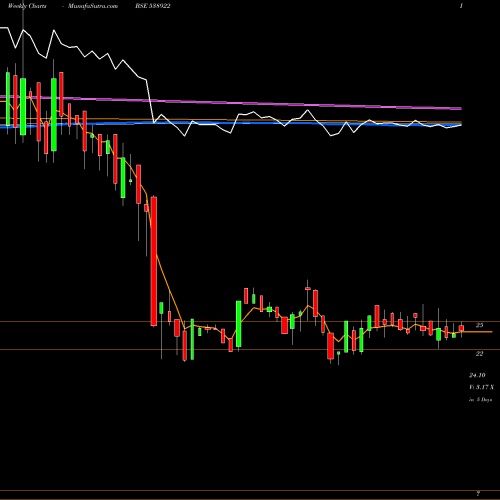Click the 'MunafaSutra.com' header text

93,6
